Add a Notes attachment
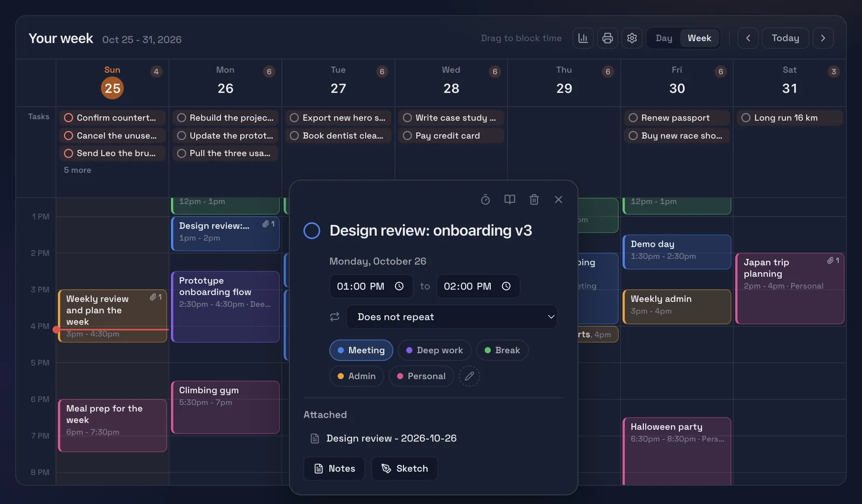This screenshot has height=504, width=862. [x=334, y=468]
